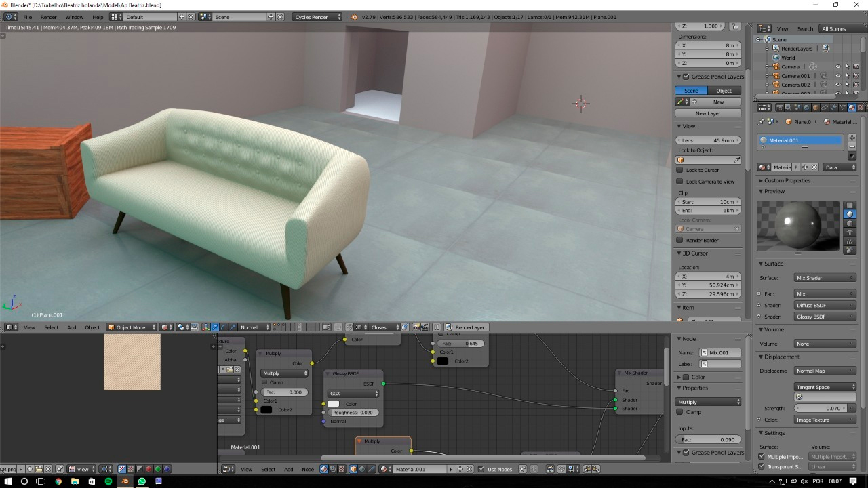Image resolution: width=868 pixels, height=488 pixels.
Task: Enable Render Border checkbox
Action: click(679, 240)
